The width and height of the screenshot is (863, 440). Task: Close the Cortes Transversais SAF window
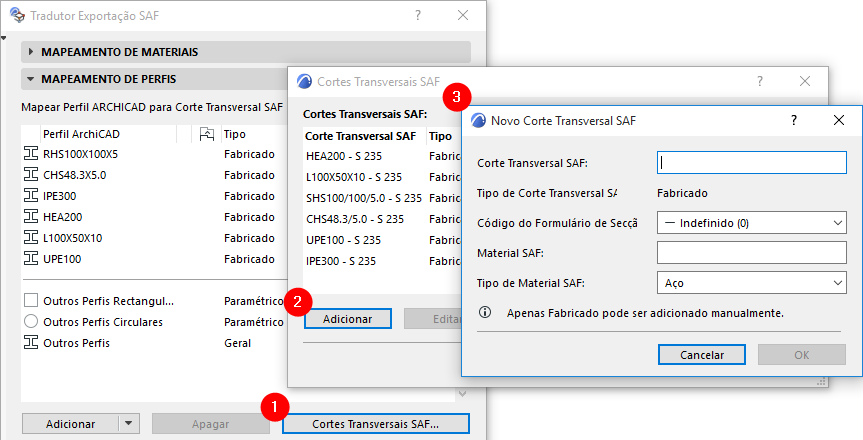(805, 82)
